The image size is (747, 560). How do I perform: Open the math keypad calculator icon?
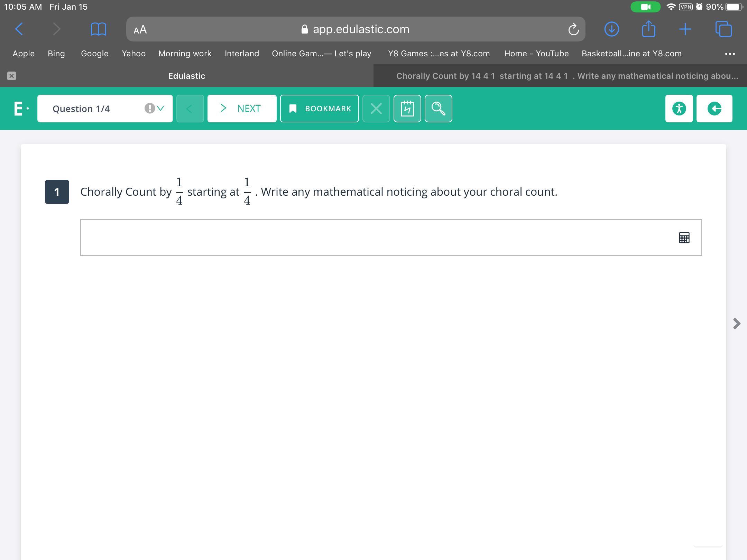[684, 238]
